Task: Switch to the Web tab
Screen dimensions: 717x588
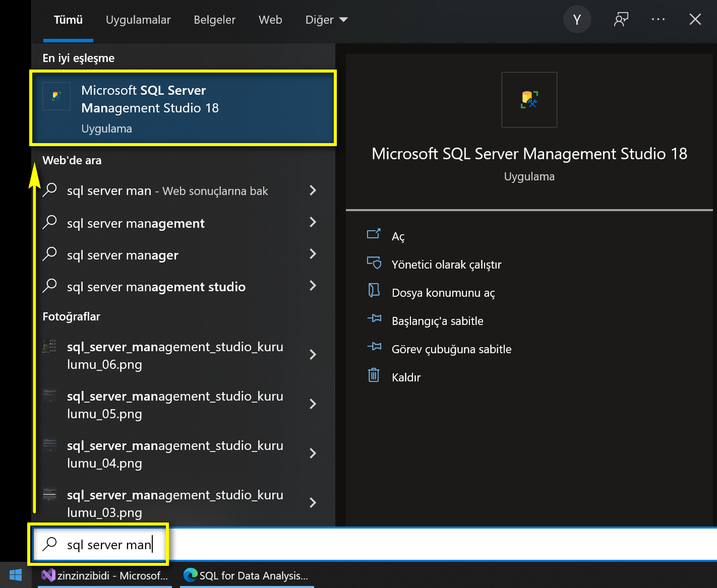Action: tap(270, 20)
